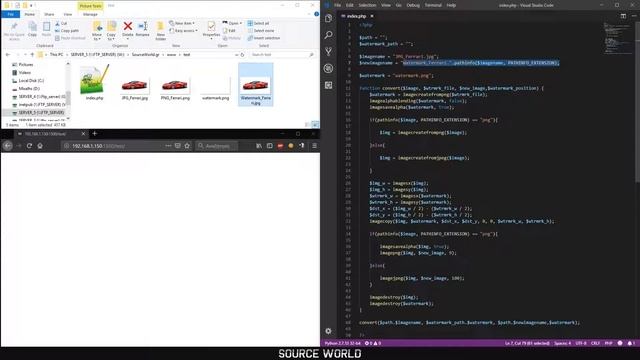Screen dimensions: 640x360
Task: Open the Manage Picture Tools tab
Action: (90, 14)
